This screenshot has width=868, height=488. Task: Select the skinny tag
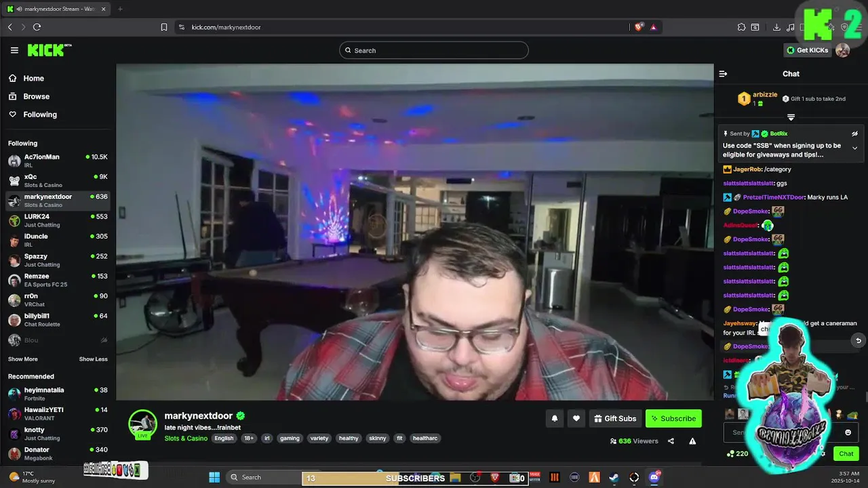[378, 439]
